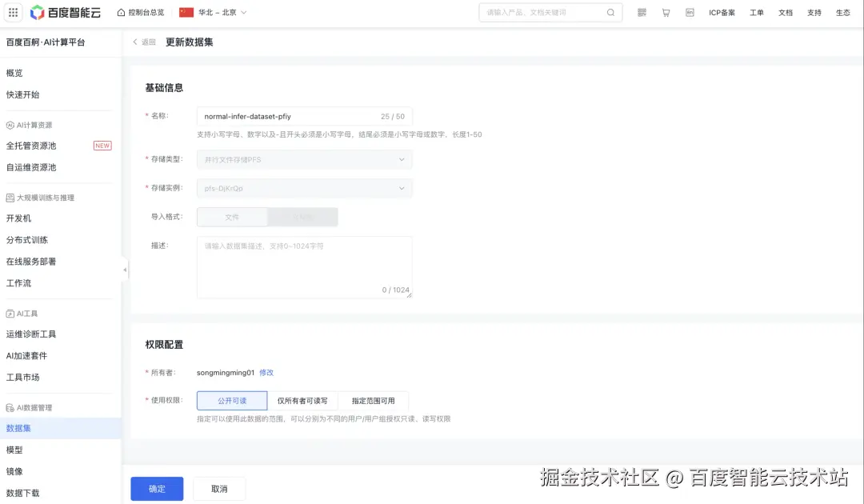This screenshot has width=864, height=504.
Task: Open the billing icon in header
Action: point(690,12)
